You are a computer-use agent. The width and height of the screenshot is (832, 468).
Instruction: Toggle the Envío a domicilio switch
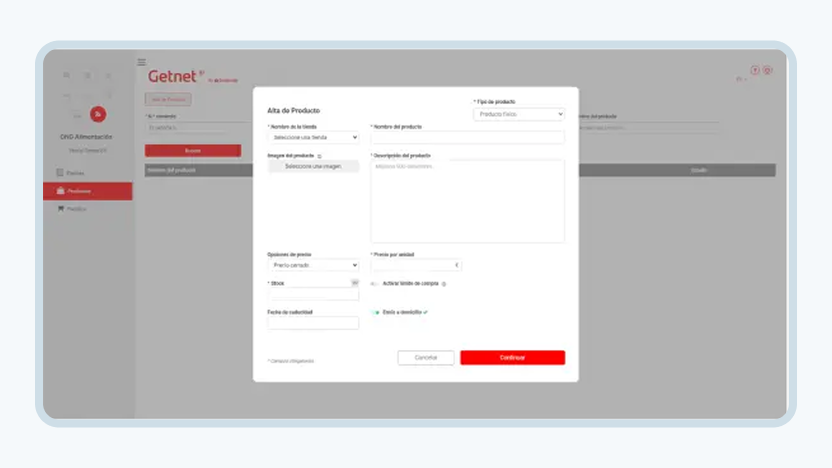click(x=375, y=313)
